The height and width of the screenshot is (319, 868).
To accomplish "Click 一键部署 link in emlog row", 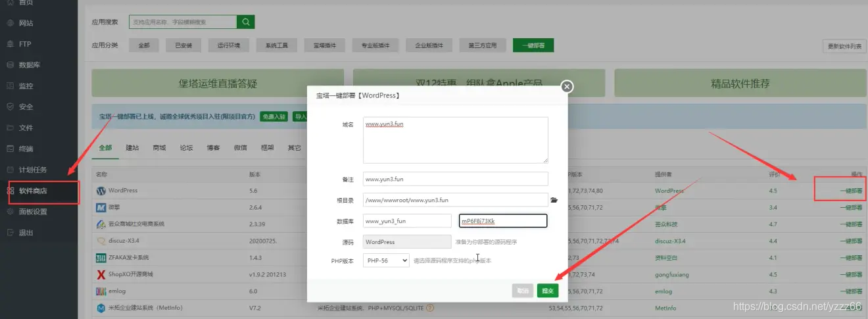I will [x=851, y=291].
